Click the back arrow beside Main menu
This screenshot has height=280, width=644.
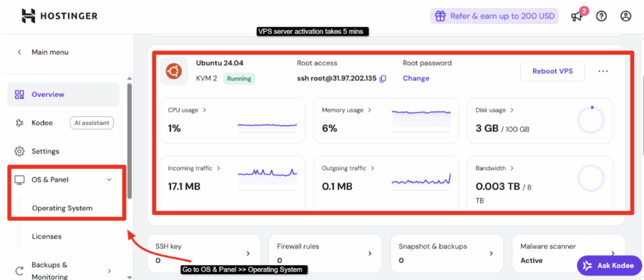click(x=19, y=53)
